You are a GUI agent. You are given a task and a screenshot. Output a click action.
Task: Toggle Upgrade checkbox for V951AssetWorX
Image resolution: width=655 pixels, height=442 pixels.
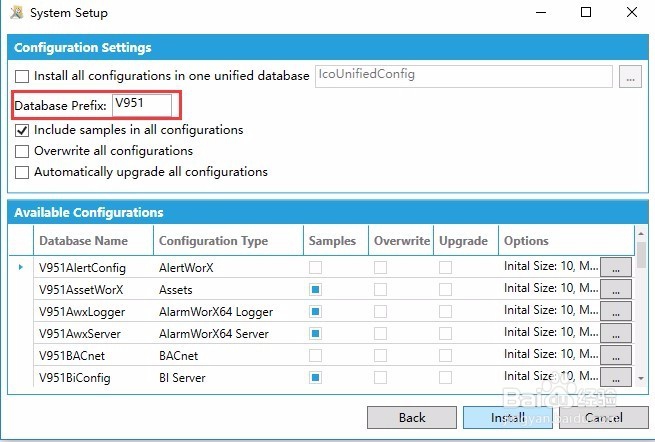pyautogui.click(x=445, y=290)
